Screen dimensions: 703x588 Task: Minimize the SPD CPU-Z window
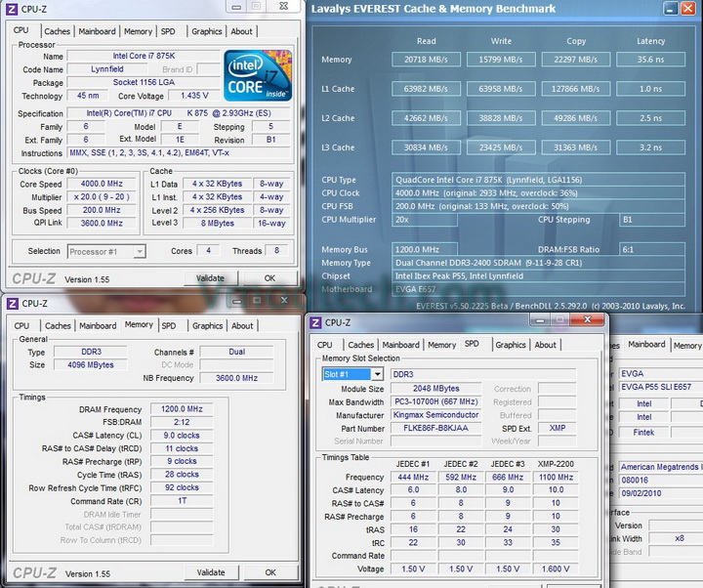(x=540, y=319)
